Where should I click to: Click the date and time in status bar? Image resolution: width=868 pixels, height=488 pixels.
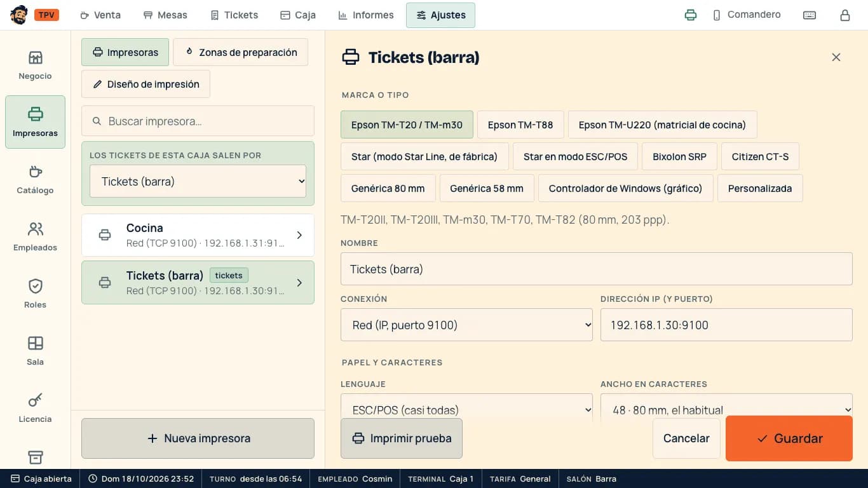coord(140,478)
